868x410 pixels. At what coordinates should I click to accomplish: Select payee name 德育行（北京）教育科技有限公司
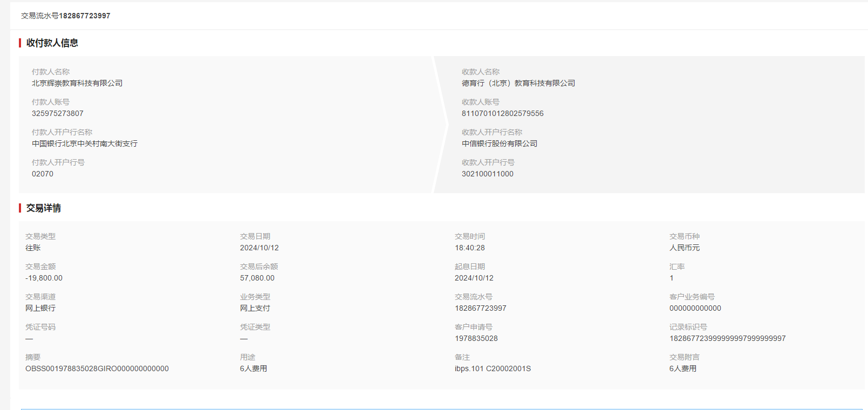(518, 83)
